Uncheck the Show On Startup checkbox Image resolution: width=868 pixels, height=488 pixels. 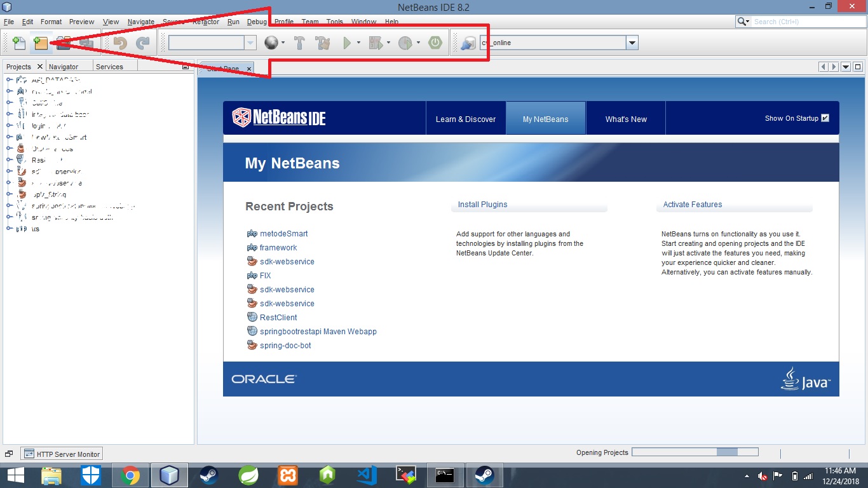point(825,118)
